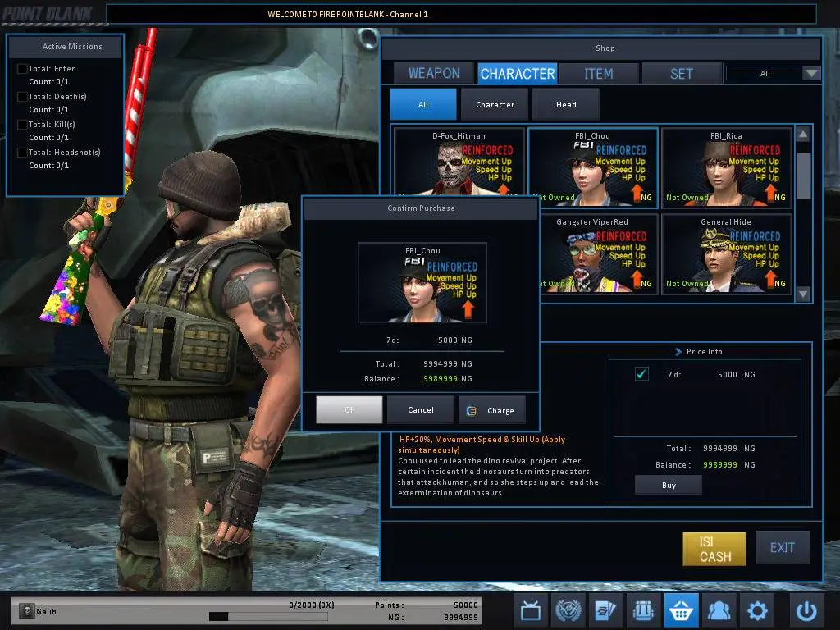Open the TV broadcast icon in bottom bar
The height and width of the screenshot is (630, 840).
click(x=531, y=610)
